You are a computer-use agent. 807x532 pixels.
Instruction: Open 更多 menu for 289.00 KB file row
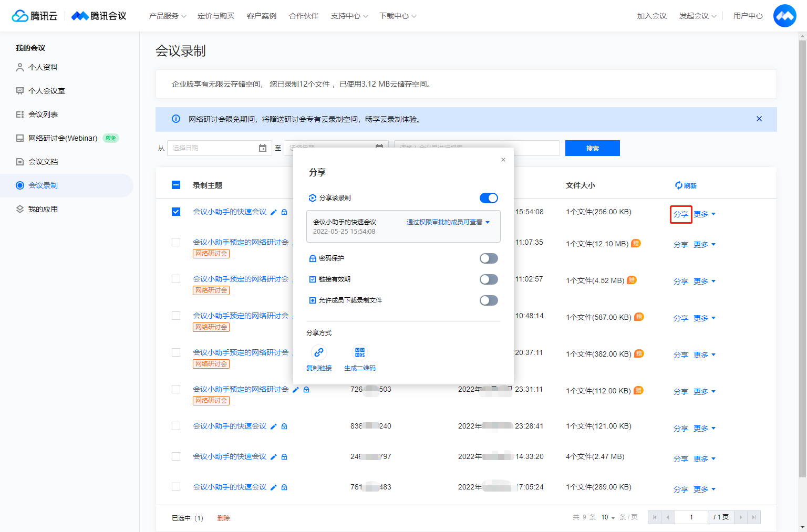[705, 489]
